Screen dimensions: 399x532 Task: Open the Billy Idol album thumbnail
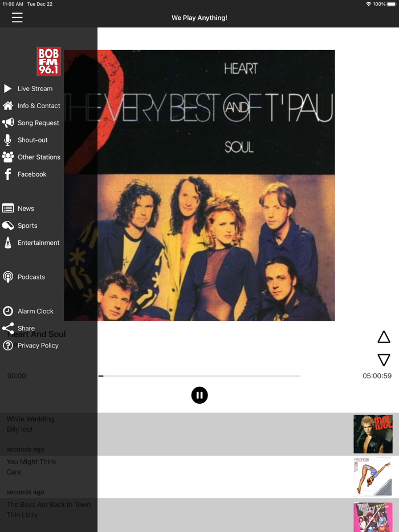(373, 434)
